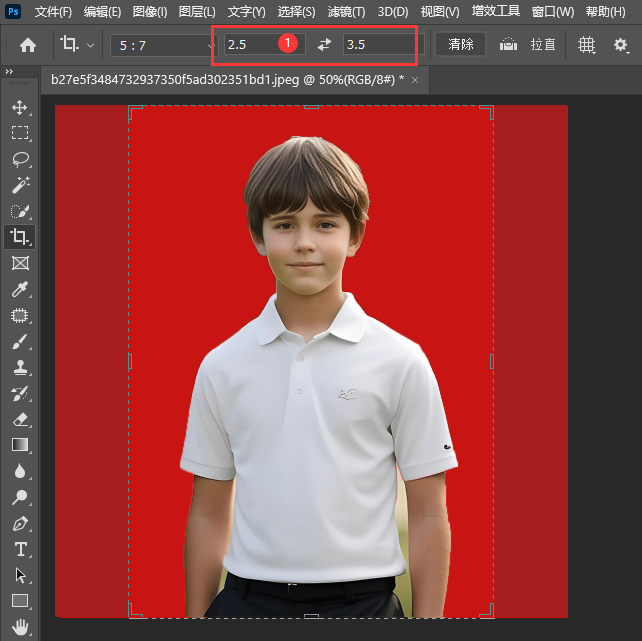Swap crop width and height values
Screen dimensions: 642x641
324,45
